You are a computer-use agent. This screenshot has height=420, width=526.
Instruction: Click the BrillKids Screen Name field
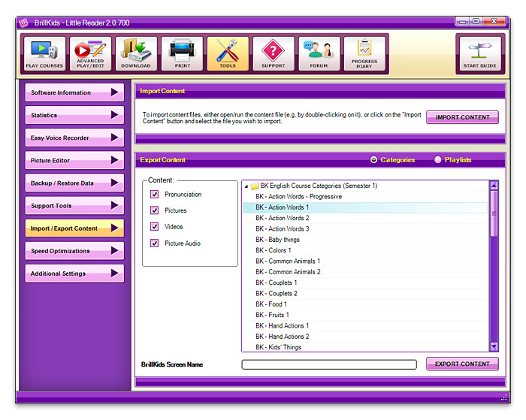click(329, 364)
